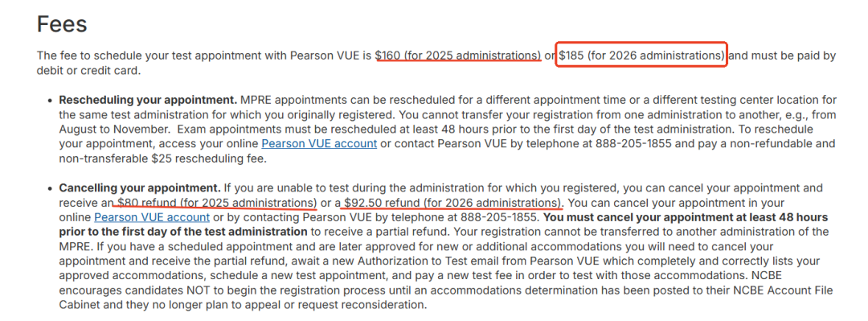
Task: Click the bold Cancelling your appointment label
Action: (x=140, y=188)
